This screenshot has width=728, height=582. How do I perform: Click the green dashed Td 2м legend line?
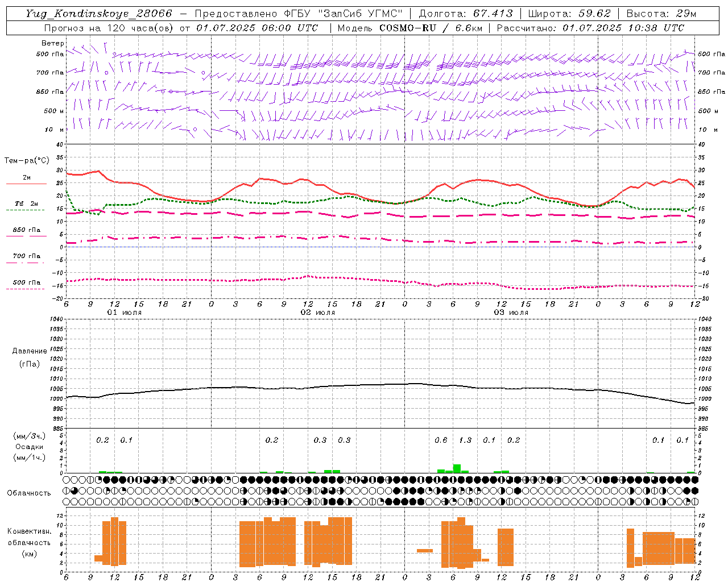pyautogui.click(x=26, y=210)
